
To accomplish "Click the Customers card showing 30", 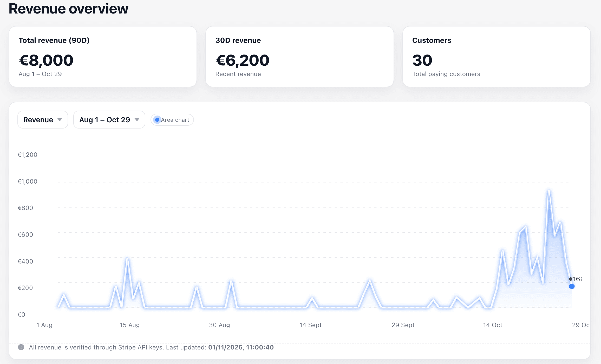I will (x=497, y=57).
